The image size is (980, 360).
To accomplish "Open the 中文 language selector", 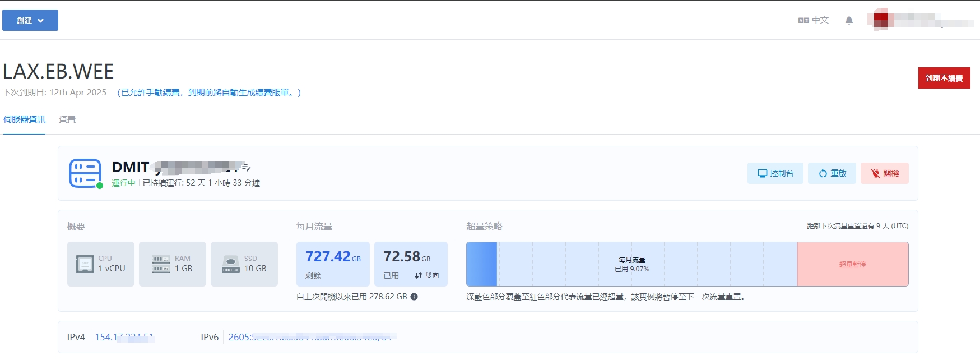I will pyautogui.click(x=814, y=20).
